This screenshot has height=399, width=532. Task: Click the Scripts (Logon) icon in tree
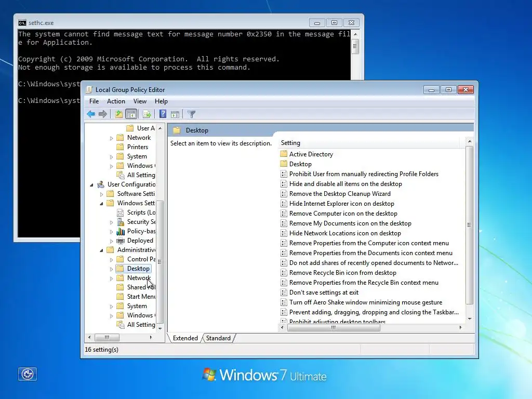[x=121, y=212]
